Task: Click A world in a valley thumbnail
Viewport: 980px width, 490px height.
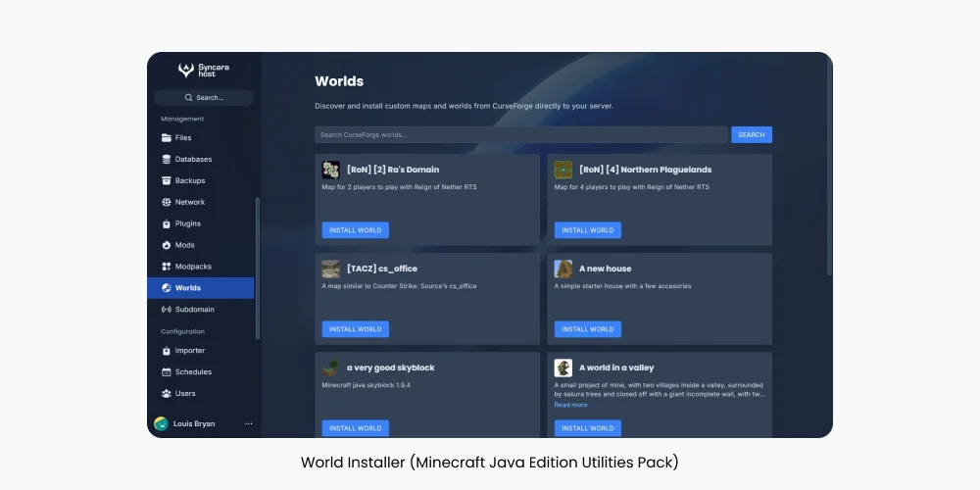Action: coord(563,368)
